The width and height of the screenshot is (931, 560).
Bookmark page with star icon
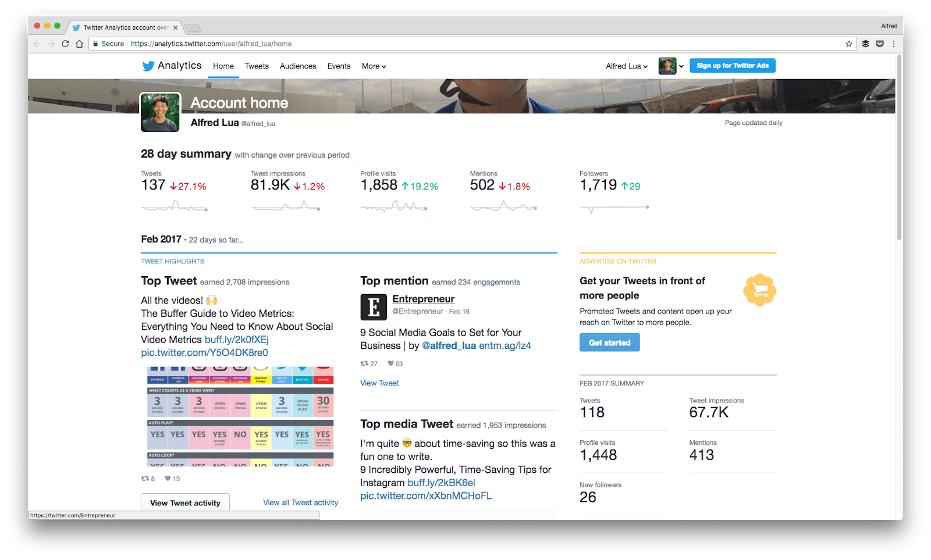[849, 44]
